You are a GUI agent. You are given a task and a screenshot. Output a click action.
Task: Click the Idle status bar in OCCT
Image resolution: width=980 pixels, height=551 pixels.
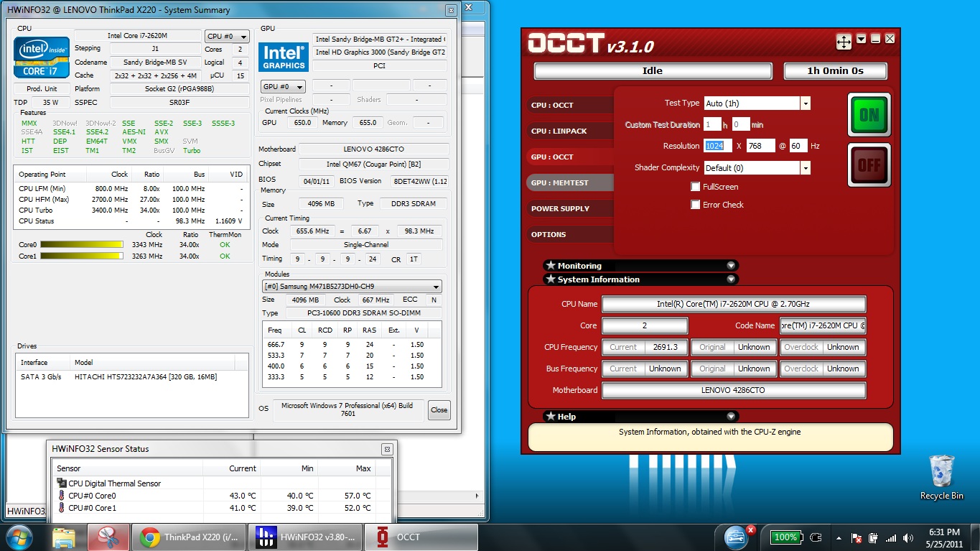point(653,71)
